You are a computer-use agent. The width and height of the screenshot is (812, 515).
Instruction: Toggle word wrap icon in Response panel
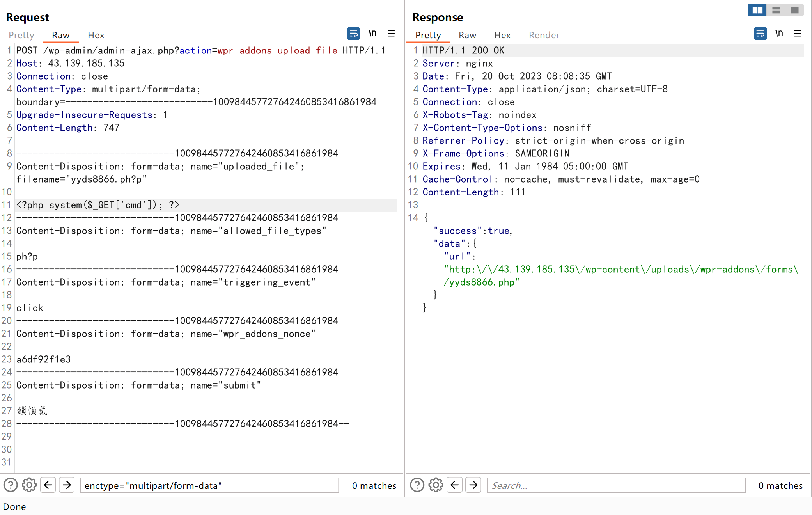pyautogui.click(x=760, y=34)
